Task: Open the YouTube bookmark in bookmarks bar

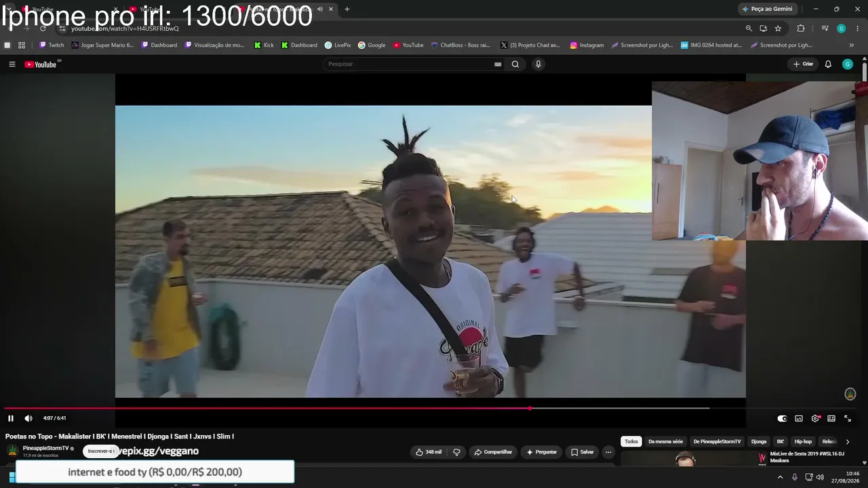Action: point(408,45)
